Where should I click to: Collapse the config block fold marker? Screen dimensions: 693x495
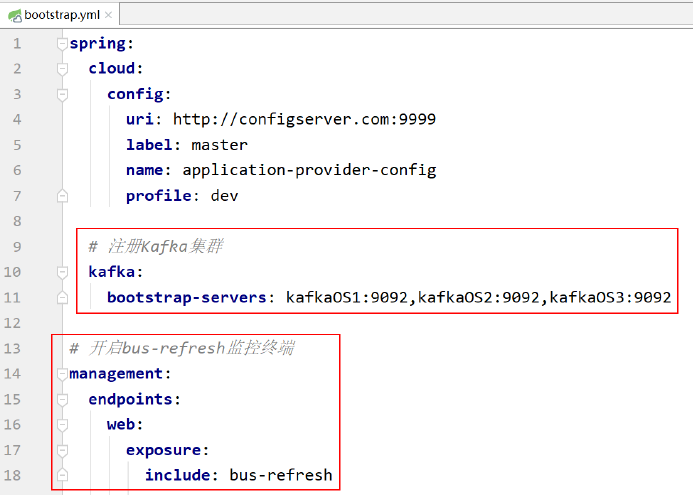click(62, 94)
